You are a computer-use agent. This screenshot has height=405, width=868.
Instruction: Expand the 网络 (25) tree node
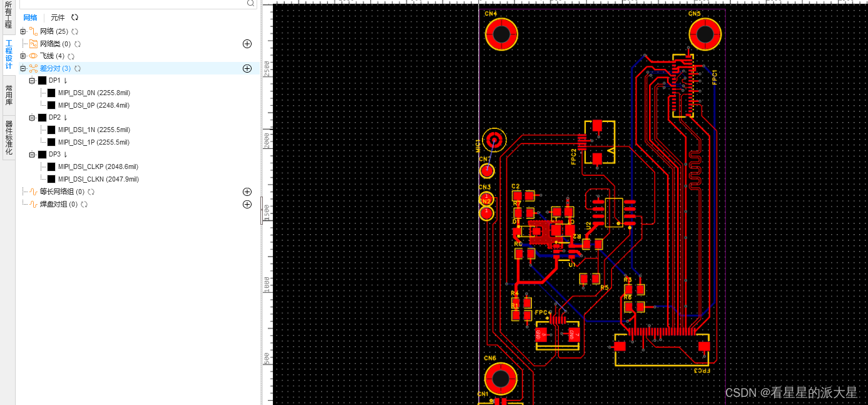(23, 31)
